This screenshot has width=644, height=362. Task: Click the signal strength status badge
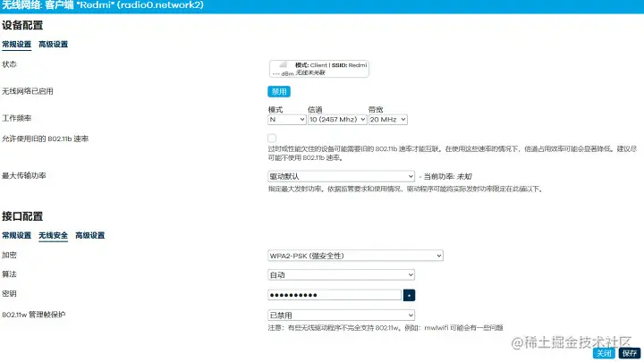[x=319, y=69]
